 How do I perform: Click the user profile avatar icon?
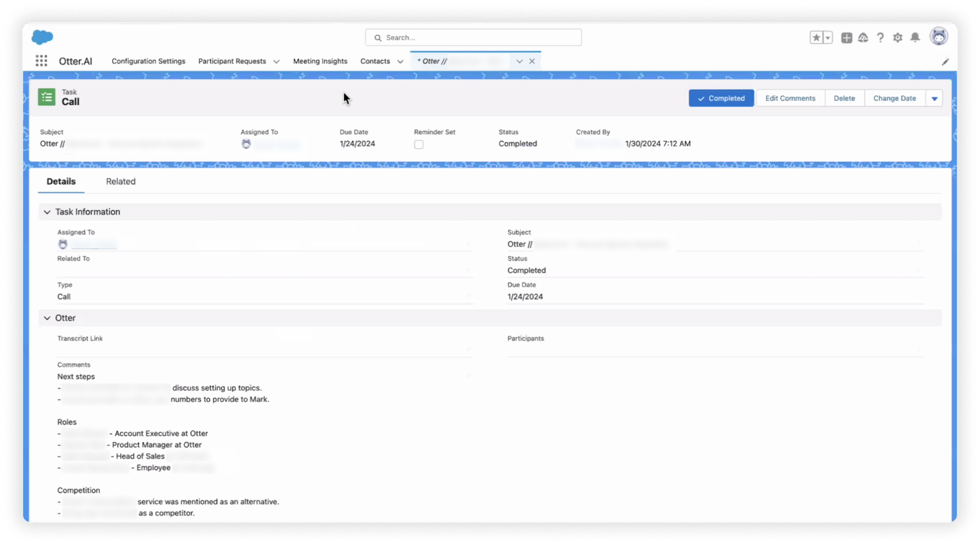pos(938,37)
